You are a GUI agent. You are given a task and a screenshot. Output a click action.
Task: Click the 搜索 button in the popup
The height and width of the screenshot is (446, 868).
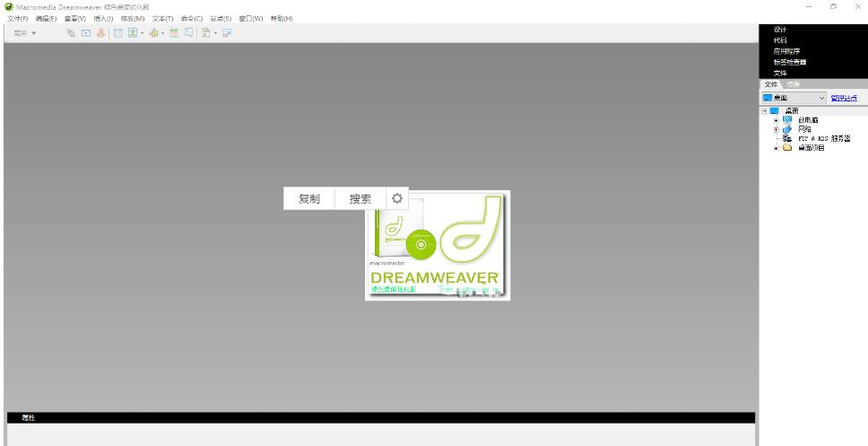360,198
